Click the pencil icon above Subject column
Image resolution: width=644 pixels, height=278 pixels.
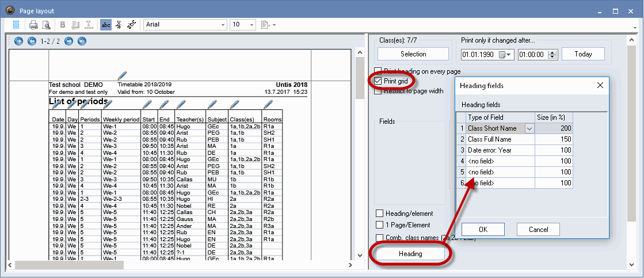(x=212, y=105)
